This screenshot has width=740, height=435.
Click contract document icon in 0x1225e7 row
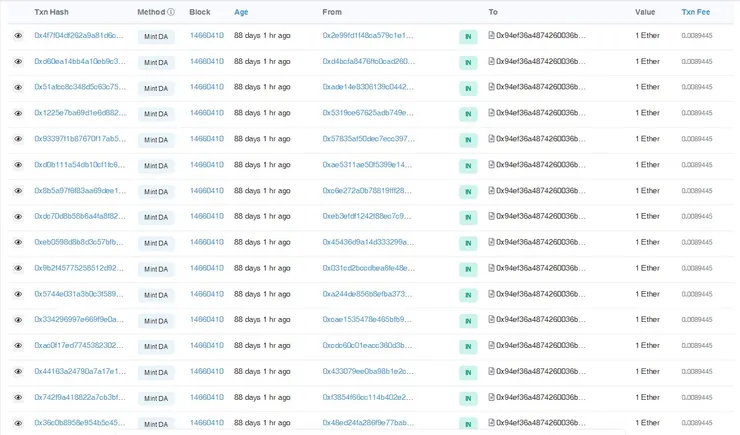click(491, 112)
